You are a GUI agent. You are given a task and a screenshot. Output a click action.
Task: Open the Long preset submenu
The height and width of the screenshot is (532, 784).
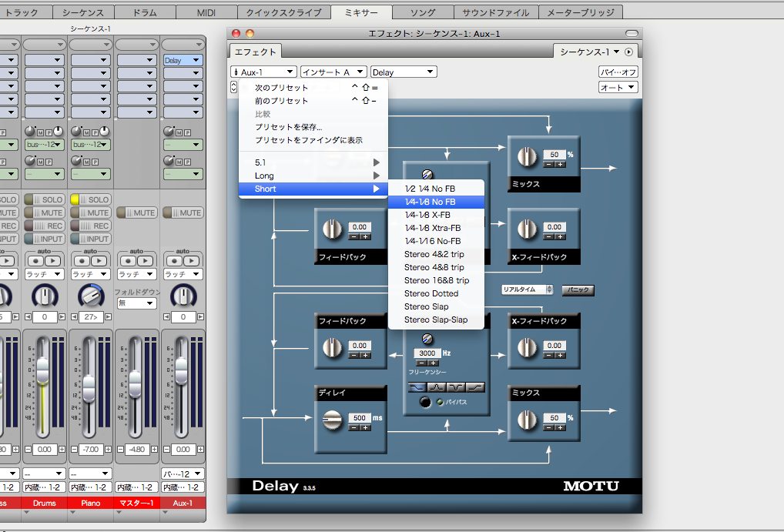(x=313, y=176)
